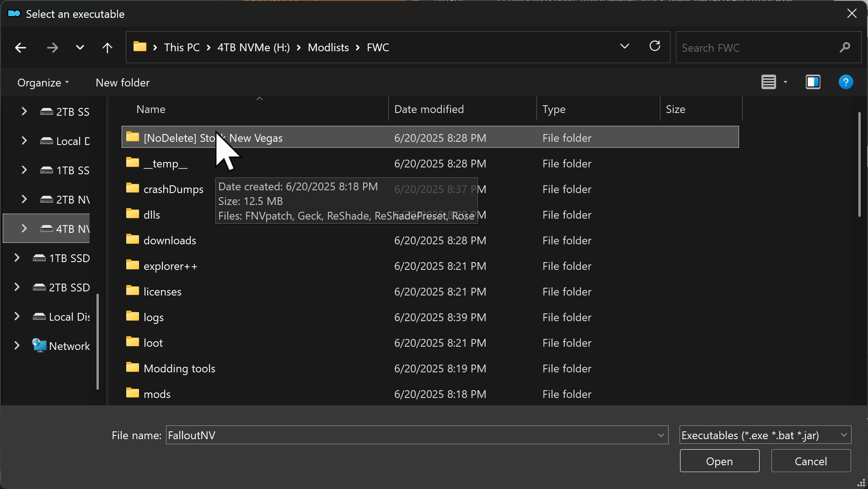The height and width of the screenshot is (489, 868).
Task: Click the Open button
Action: coord(719,461)
